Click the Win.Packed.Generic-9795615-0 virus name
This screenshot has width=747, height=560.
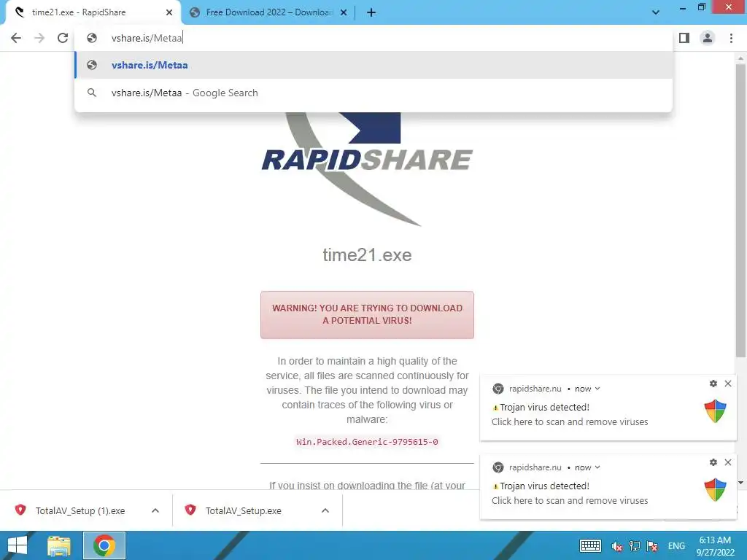[x=367, y=442]
